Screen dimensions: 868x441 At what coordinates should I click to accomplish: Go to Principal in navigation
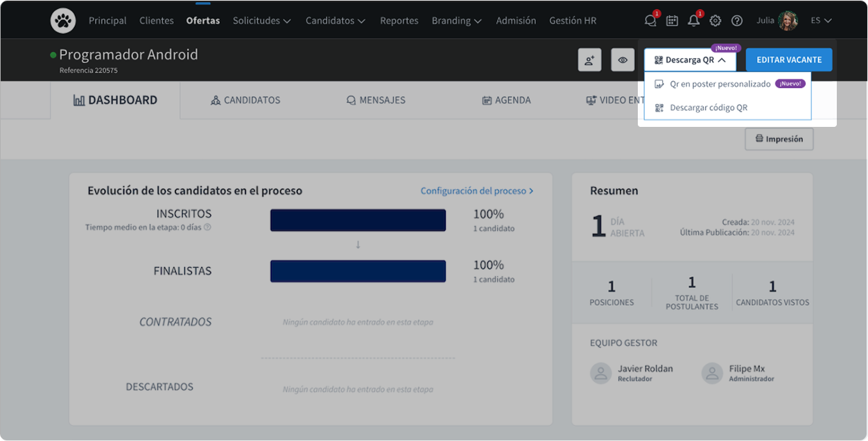(107, 21)
